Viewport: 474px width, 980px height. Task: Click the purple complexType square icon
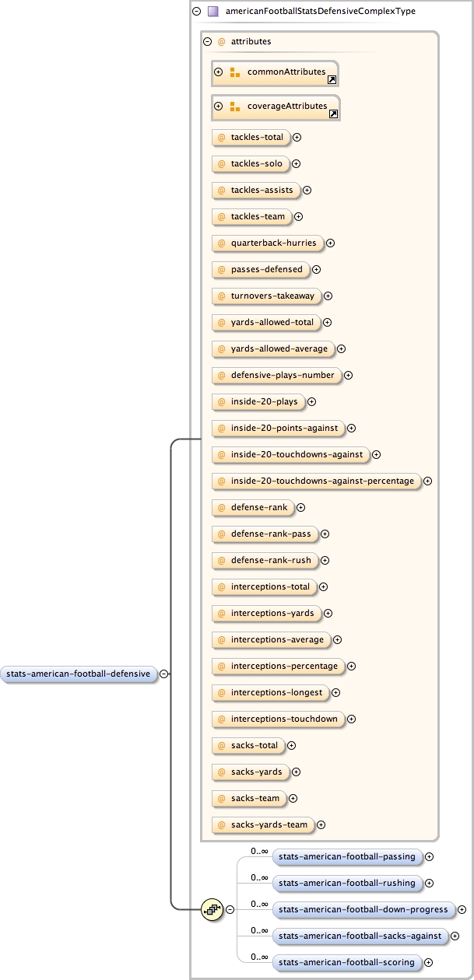click(212, 12)
